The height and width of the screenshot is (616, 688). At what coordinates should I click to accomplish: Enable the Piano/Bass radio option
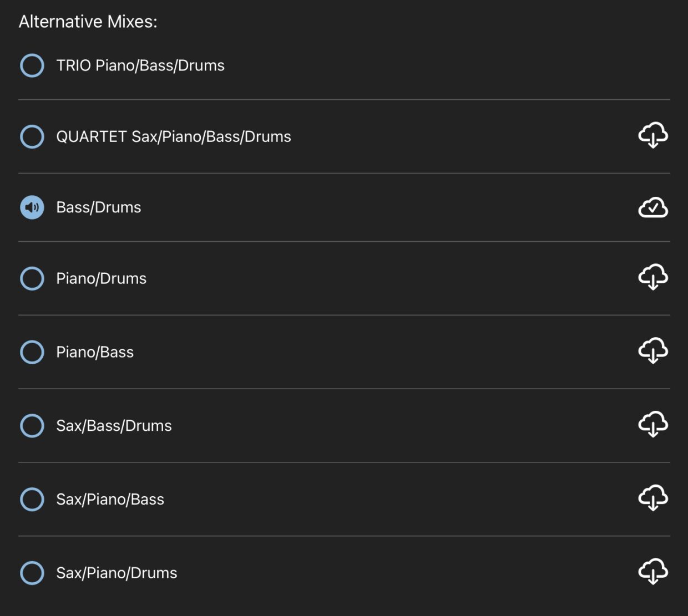(32, 352)
